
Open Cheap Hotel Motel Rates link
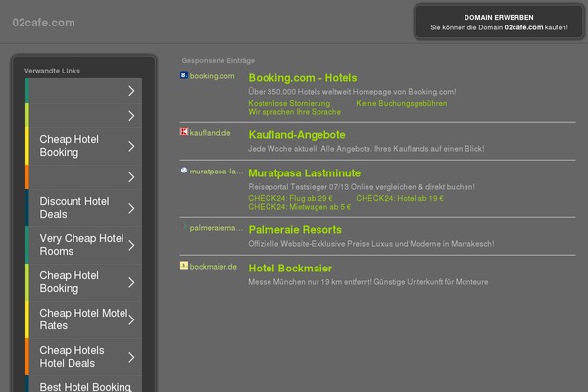83,319
